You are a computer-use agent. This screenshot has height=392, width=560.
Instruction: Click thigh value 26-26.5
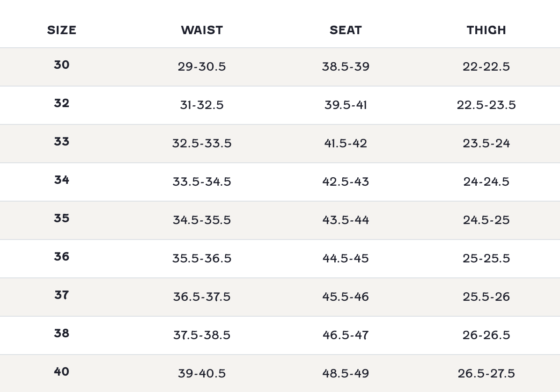[486, 335]
